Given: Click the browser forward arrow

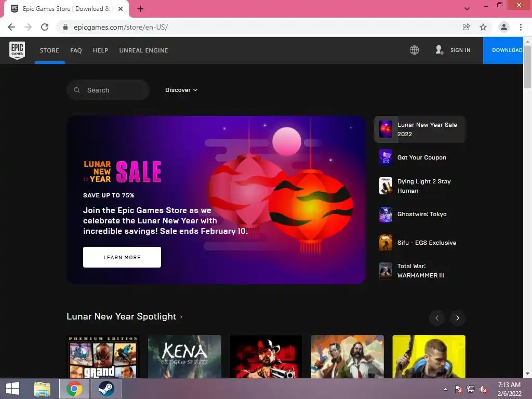Looking at the screenshot, I should pos(28,27).
